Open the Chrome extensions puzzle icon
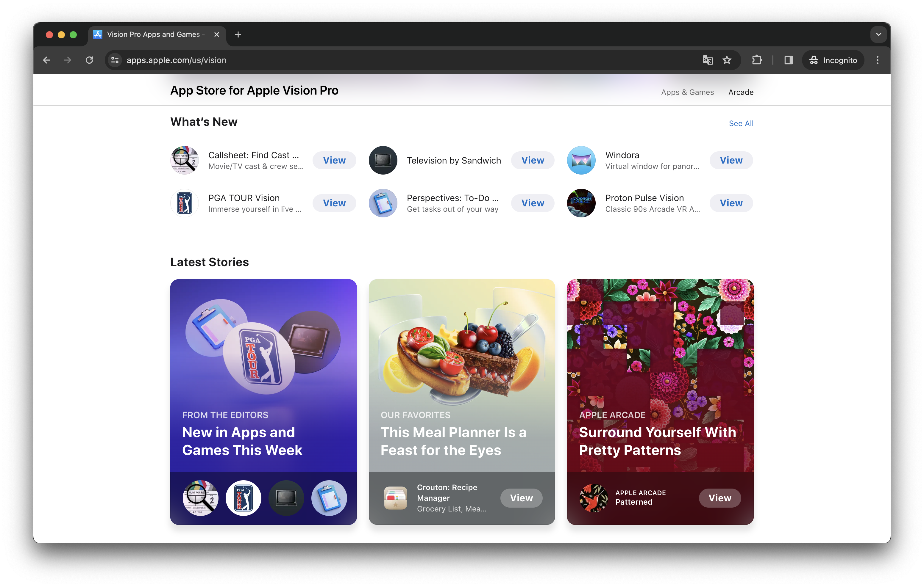The width and height of the screenshot is (924, 587). pos(757,60)
